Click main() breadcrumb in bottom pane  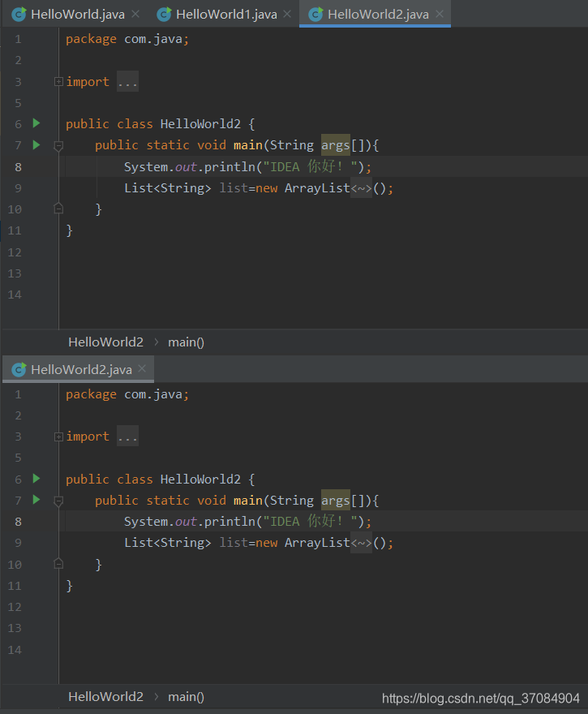click(x=187, y=697)
